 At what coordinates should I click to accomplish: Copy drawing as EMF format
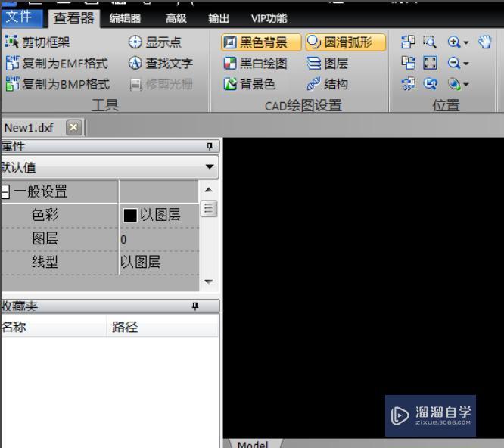point(57,63)
